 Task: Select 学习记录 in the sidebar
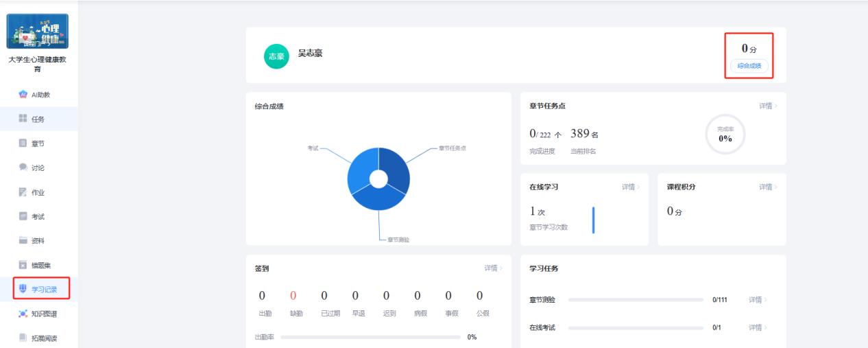pos(42,289)
